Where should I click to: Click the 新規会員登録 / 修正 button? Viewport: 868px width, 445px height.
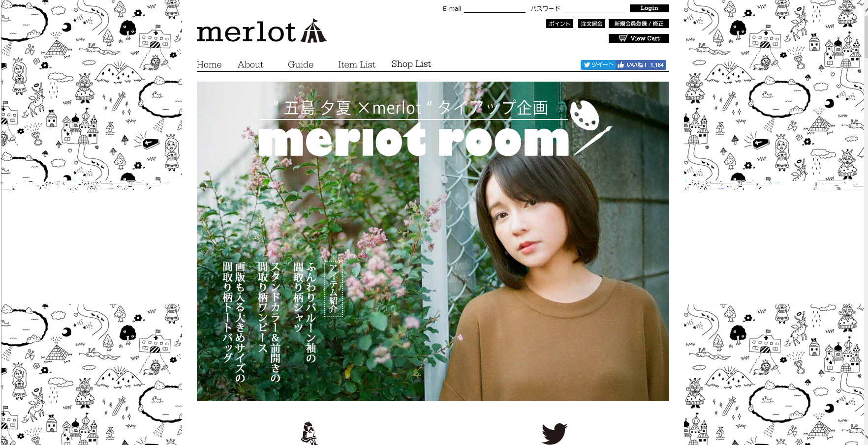(639, 24)
